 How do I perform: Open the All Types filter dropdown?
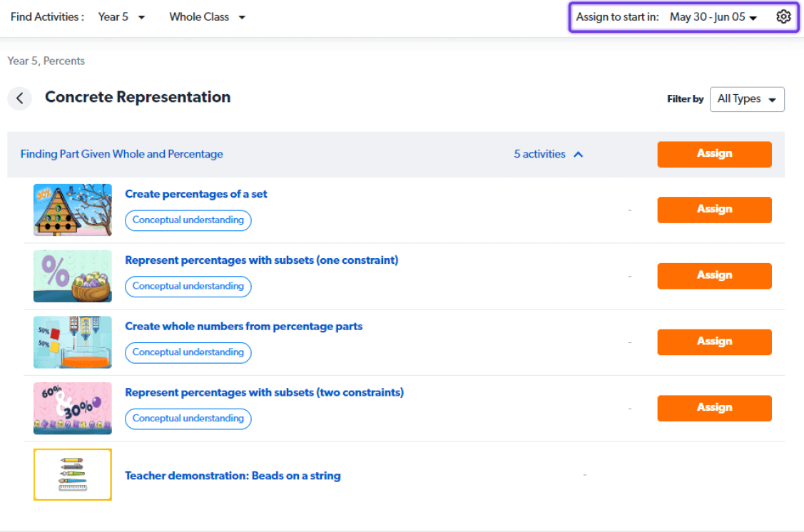click(746, 99)
